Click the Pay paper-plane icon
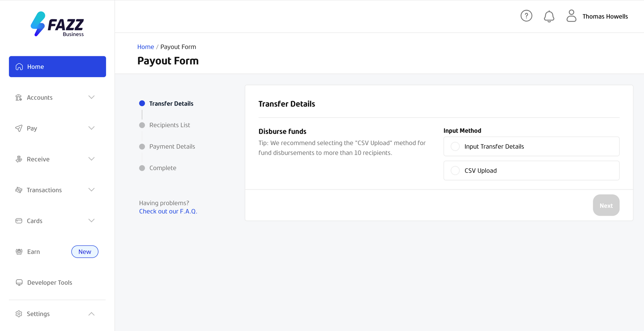 point(19,128)
